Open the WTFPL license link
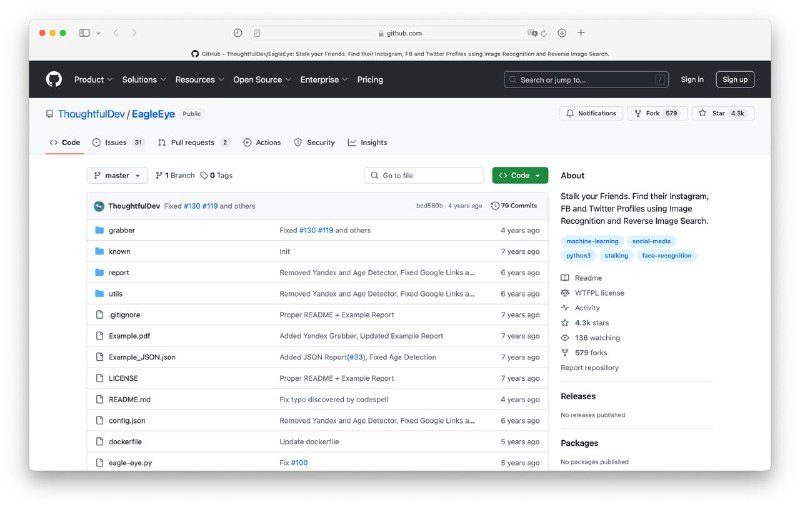The image size is (800, 509). coord(593,293)
